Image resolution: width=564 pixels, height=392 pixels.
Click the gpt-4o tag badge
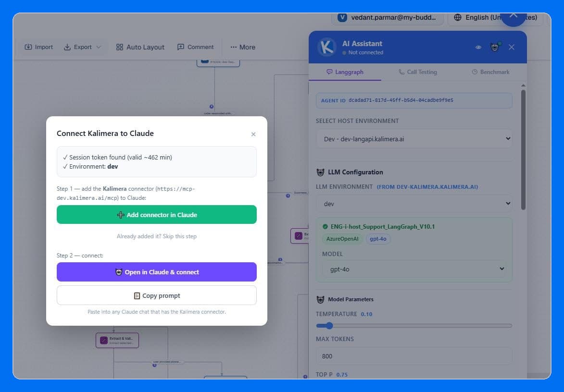point(378,239)
